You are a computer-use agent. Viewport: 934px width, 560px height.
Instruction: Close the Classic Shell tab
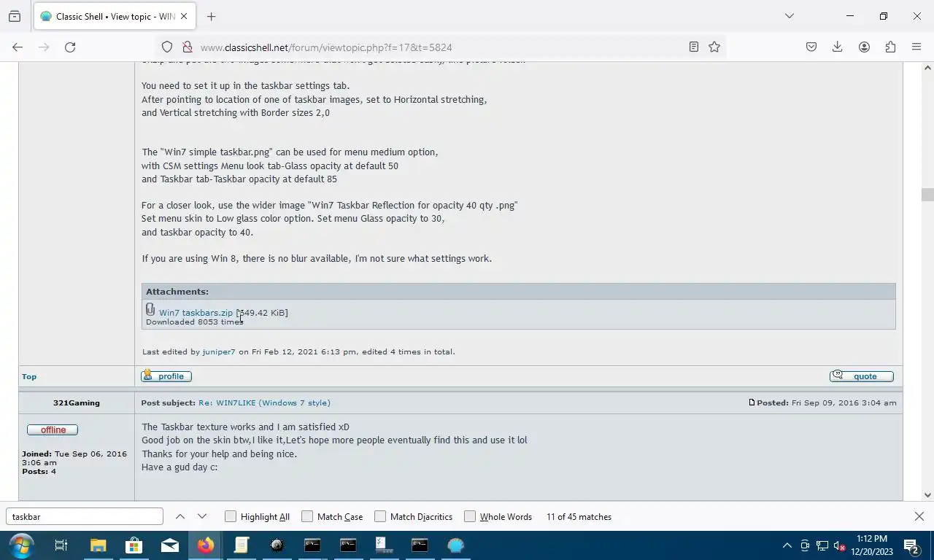[x=184, y=16]
